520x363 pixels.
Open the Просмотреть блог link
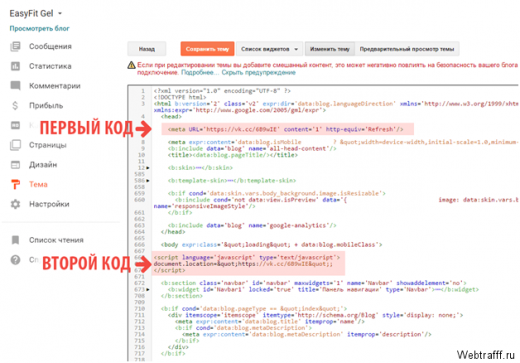click(x=40, y=28)
